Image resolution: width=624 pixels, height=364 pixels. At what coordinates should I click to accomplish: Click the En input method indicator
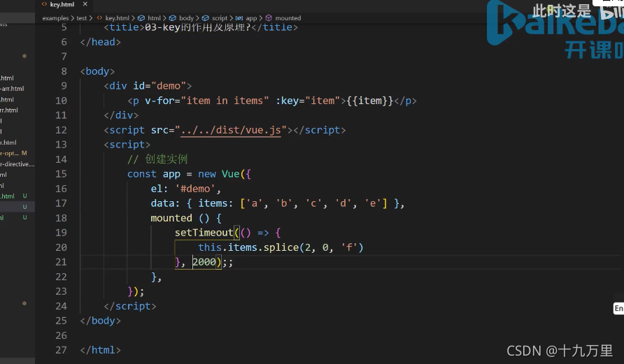point(618,308)
